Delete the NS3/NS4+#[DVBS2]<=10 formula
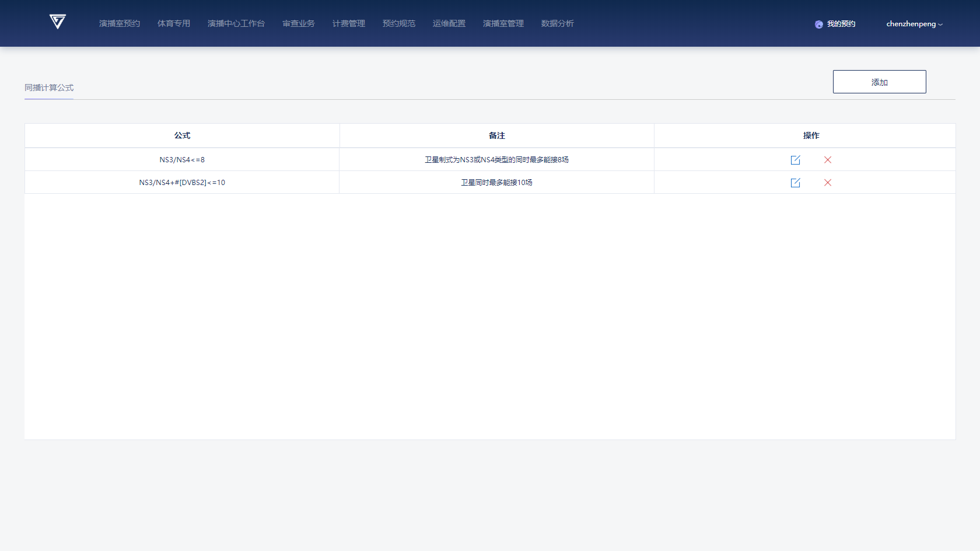The width and height of the screenshot is (980, 551). click(x=827, y=183)
